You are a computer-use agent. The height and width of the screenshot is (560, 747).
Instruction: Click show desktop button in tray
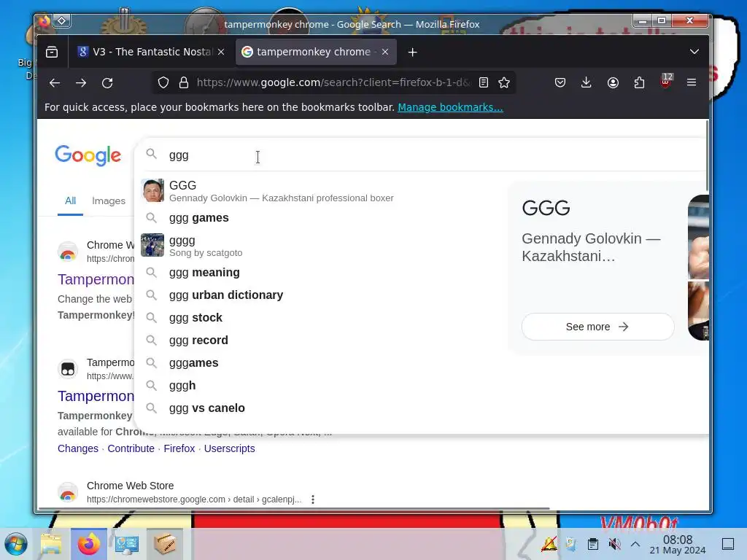pos(728,544)
